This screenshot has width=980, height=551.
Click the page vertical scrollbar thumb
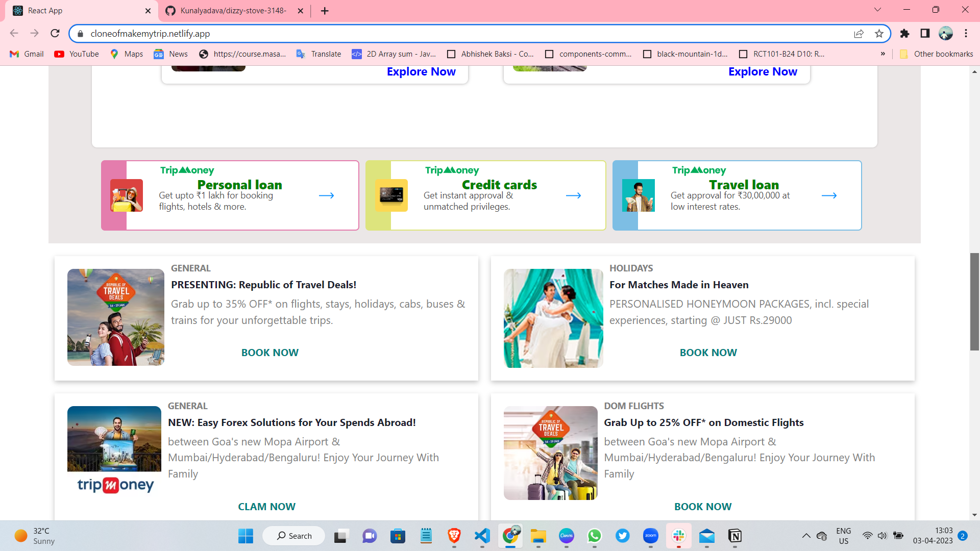[x=974, y=301]
